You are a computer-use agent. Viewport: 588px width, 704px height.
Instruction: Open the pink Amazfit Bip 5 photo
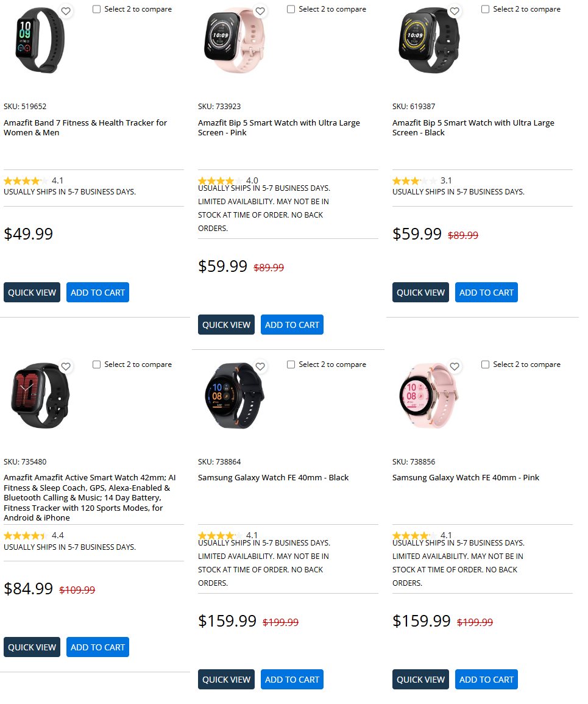click(x=235, y=40)
